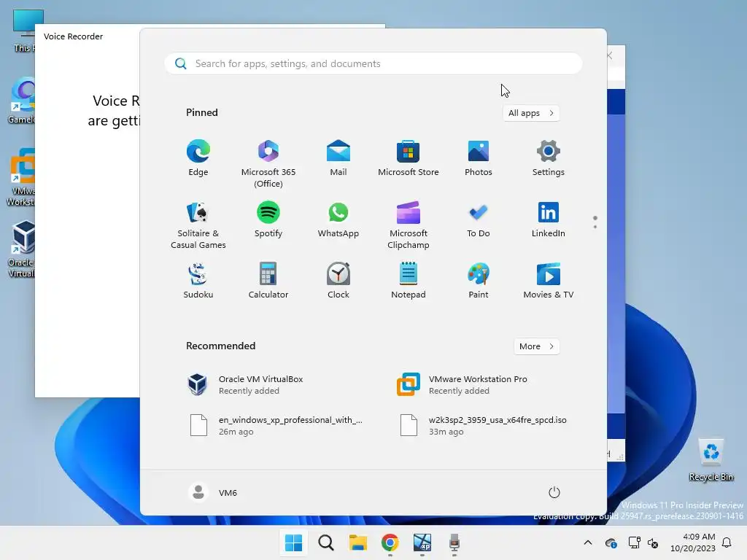Launch Microsoft Clipchamp
Image resolution: width=747 pixels, height=560 pixels.
tap(409, 225)
